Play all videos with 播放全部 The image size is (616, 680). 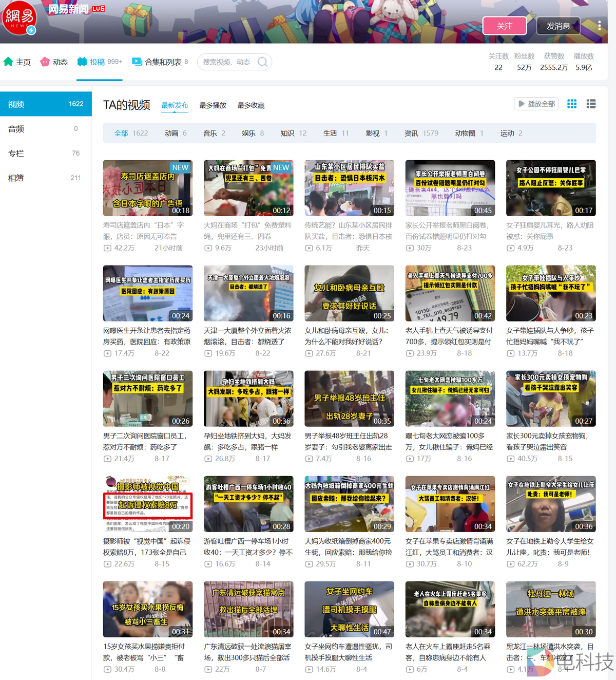tap(536, 104)
